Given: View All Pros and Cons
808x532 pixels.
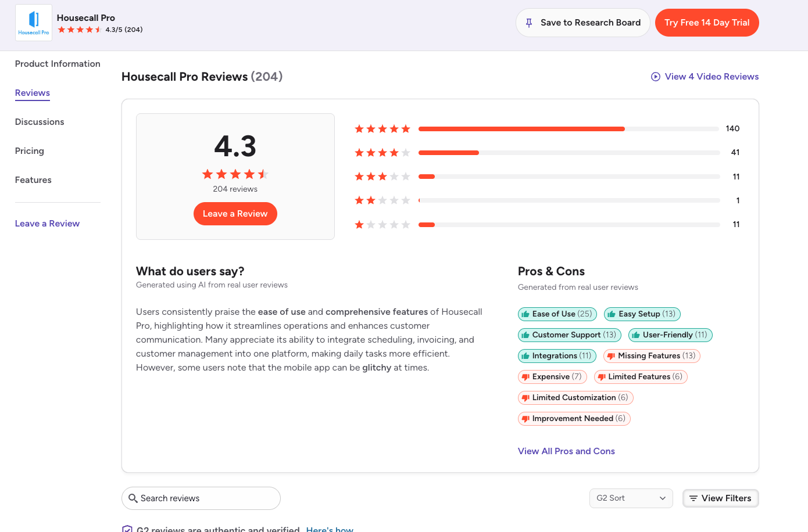Looking at the screenshot, I should (x=566, y=451).
